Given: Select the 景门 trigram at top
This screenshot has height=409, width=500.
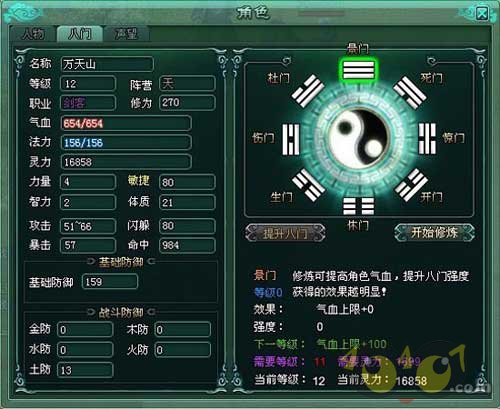Looking at the screenshot, I should (359, 70).
